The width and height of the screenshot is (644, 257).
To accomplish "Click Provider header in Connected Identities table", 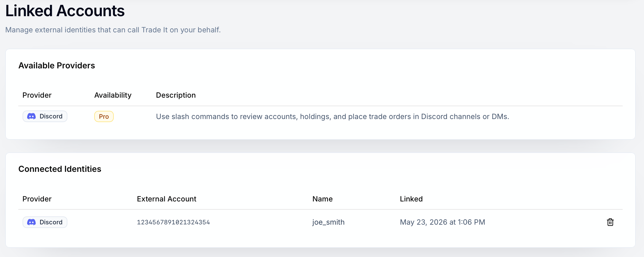I will pos(37,199).
